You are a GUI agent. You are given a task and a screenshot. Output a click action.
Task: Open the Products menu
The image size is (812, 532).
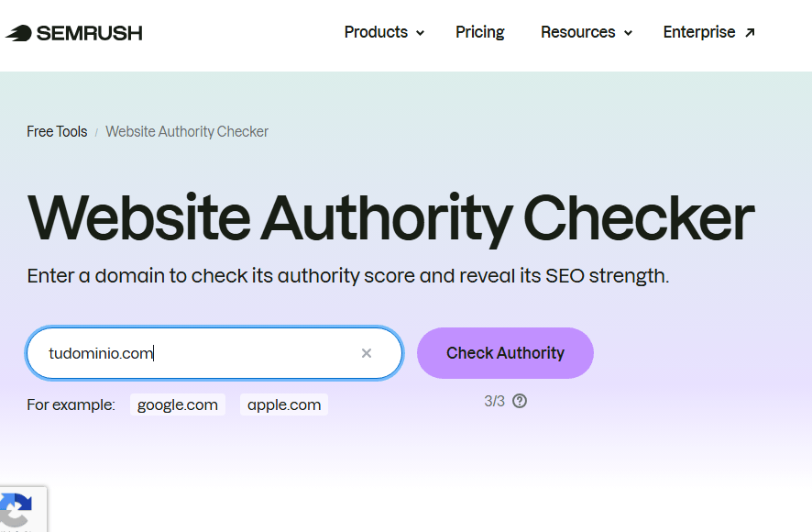376,32
